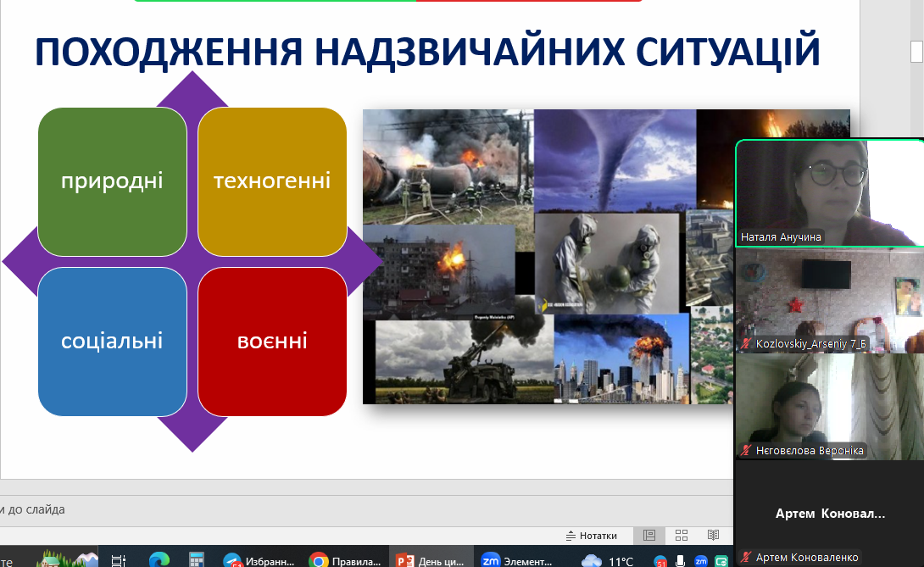The width and height of the screenshot is (924, 567).
Task: Click Telegram tray icon with badge
Action: point(660,562)
